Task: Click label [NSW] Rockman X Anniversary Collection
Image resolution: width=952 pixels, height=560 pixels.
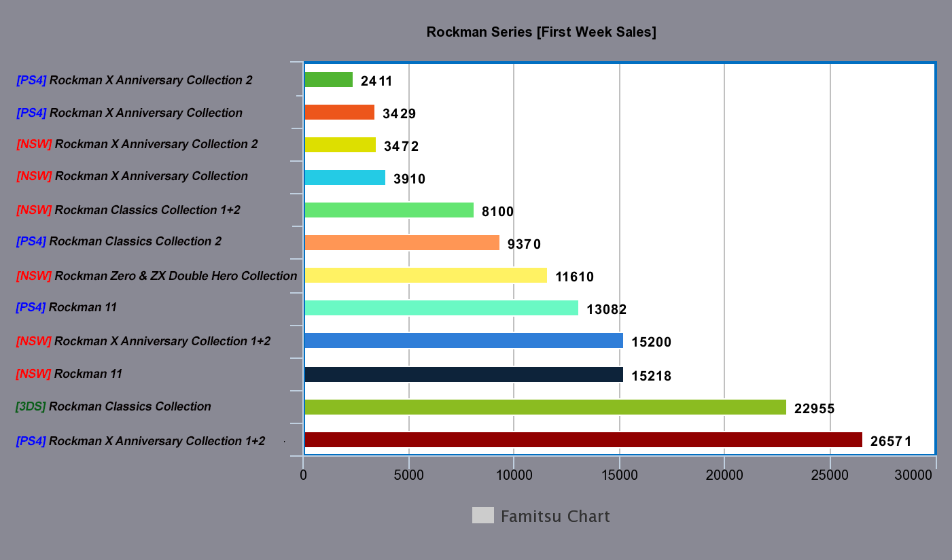Action: coord(133,176)
